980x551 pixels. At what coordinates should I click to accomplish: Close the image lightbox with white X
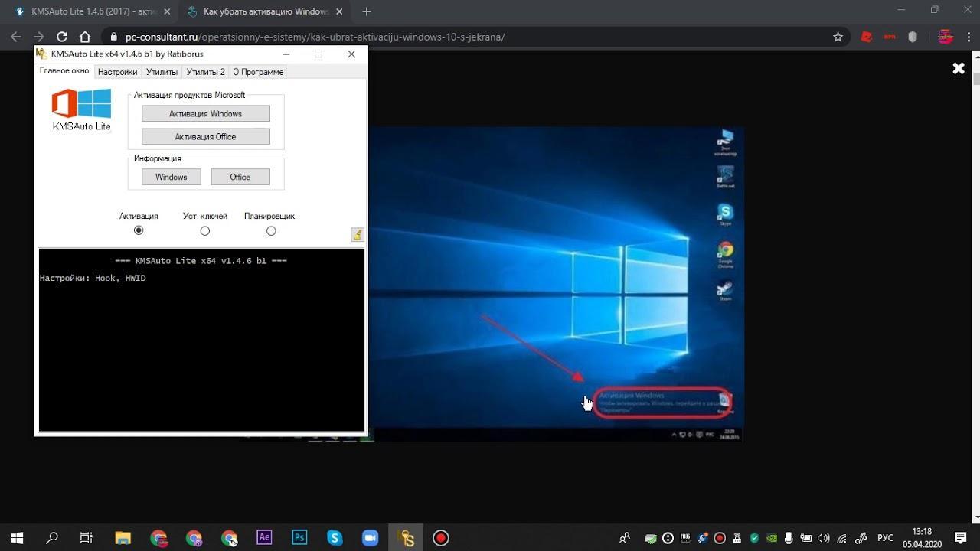tap(958, 69)
